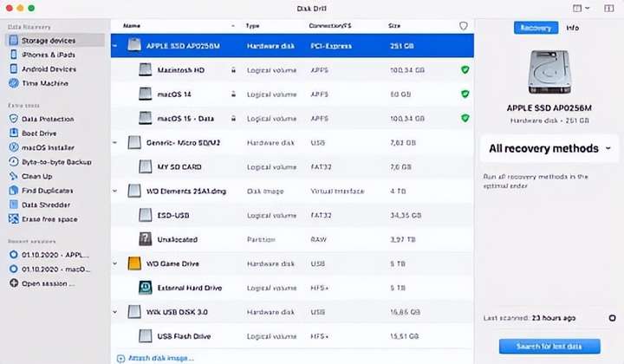Select the MY SD CARD volume row

[292, 166]
